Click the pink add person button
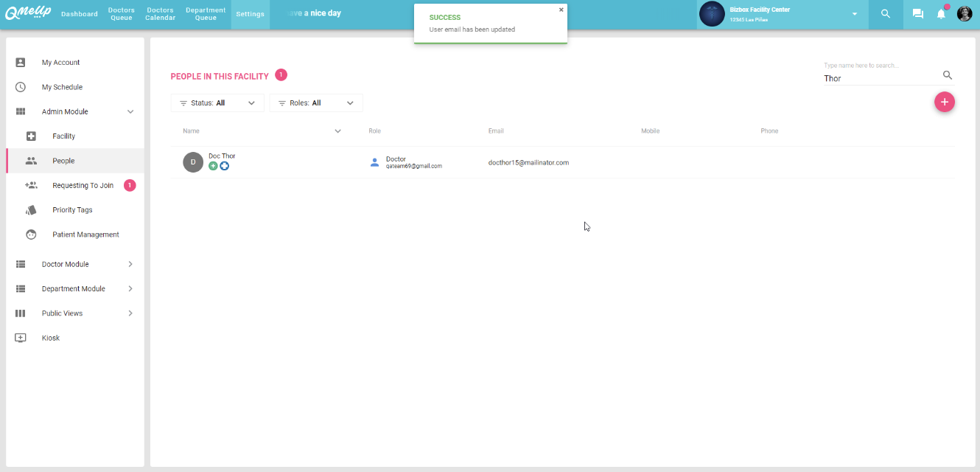The width and height of the screenshot is (980, 472). (944, 103)
